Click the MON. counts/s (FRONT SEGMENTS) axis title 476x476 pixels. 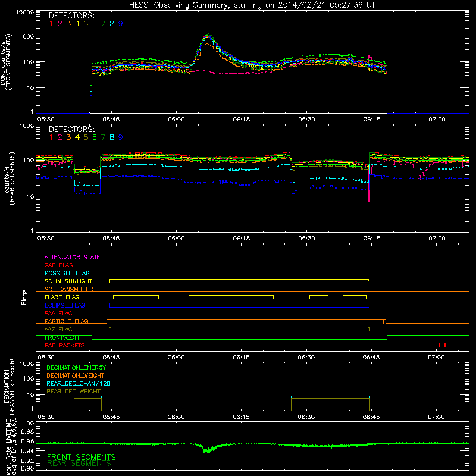click(x=6, y=62)
